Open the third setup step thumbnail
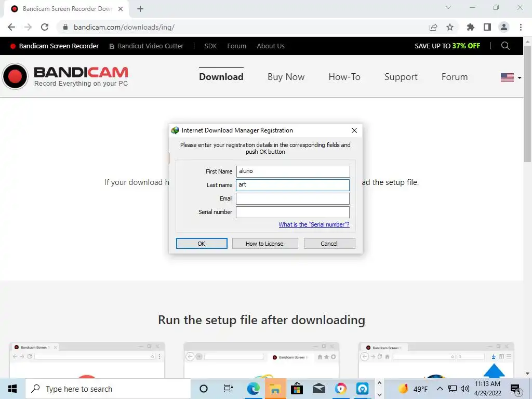Screen dimensions: 532x399 click(436, 361)
